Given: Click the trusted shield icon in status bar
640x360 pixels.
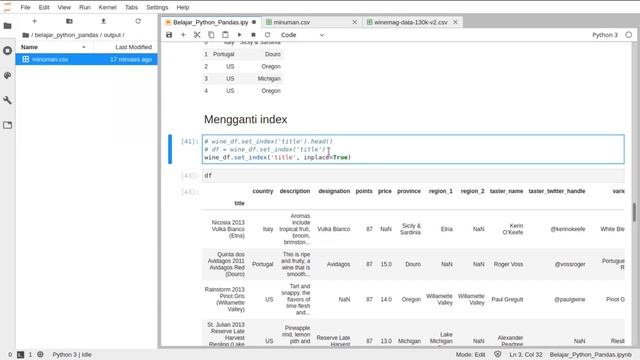Looking at the screenshot, I should point(498,355).
